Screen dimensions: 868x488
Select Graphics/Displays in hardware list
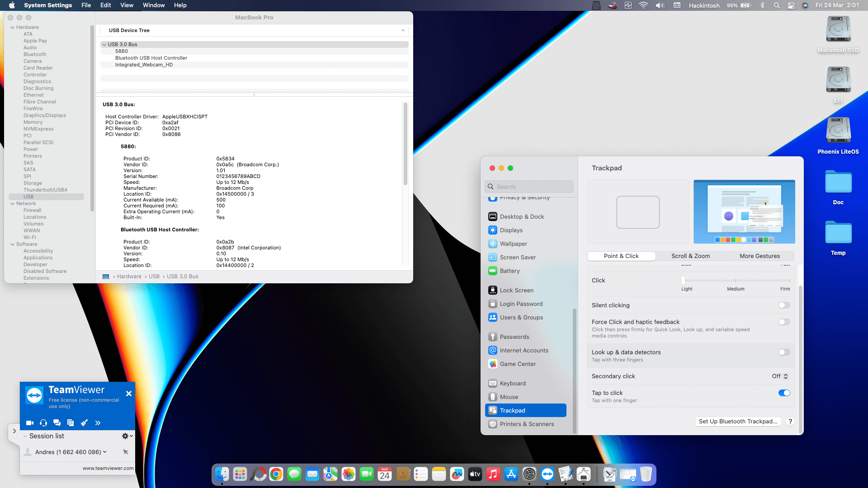pos(45,115)
